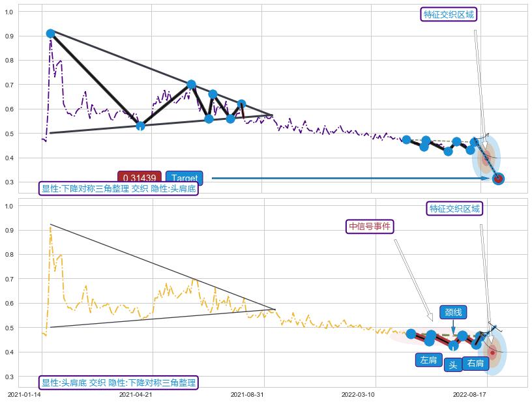Select the 特征交织区域 annotation in upper chart
Viewport: 532px width, 402px height.
point(449,14)
